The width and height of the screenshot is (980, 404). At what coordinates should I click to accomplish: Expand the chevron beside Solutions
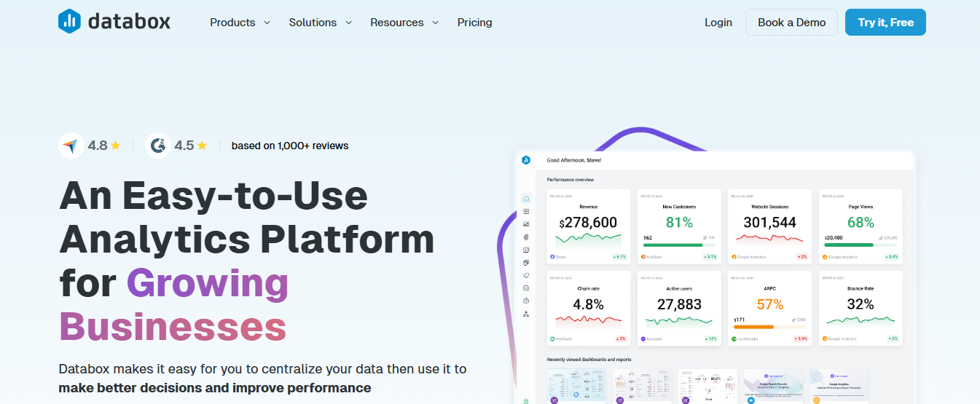[x=348, y=23]
